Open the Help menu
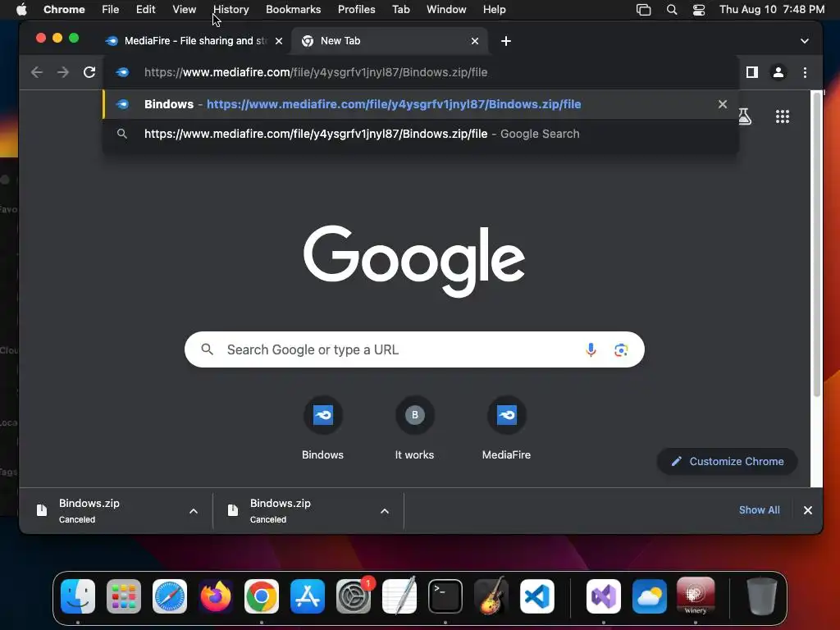The width and height of the screenshot is (840, 630). pyautogui.click(x=494, y=10)
